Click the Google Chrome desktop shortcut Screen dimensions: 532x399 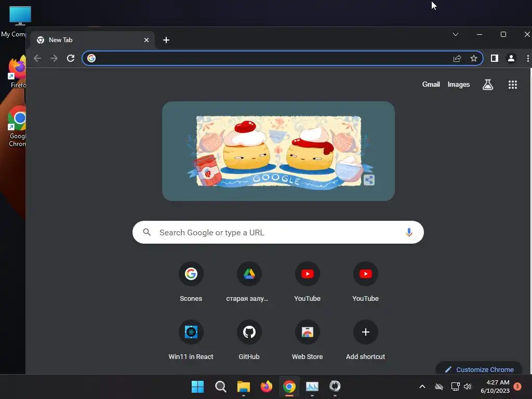17,126
